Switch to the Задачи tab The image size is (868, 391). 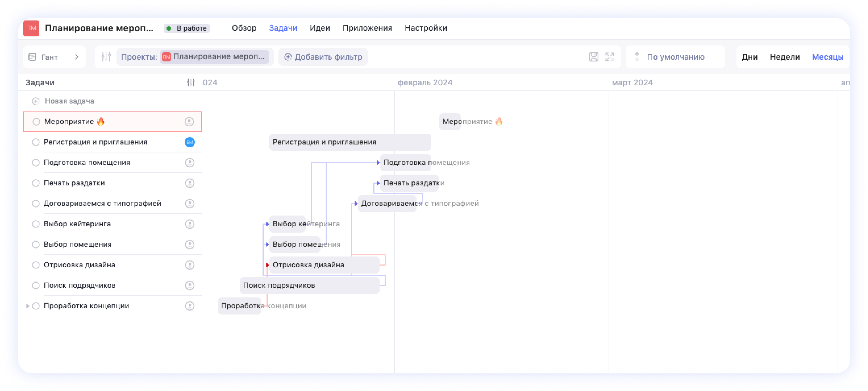pyautogui.click(x=283, y=28)
